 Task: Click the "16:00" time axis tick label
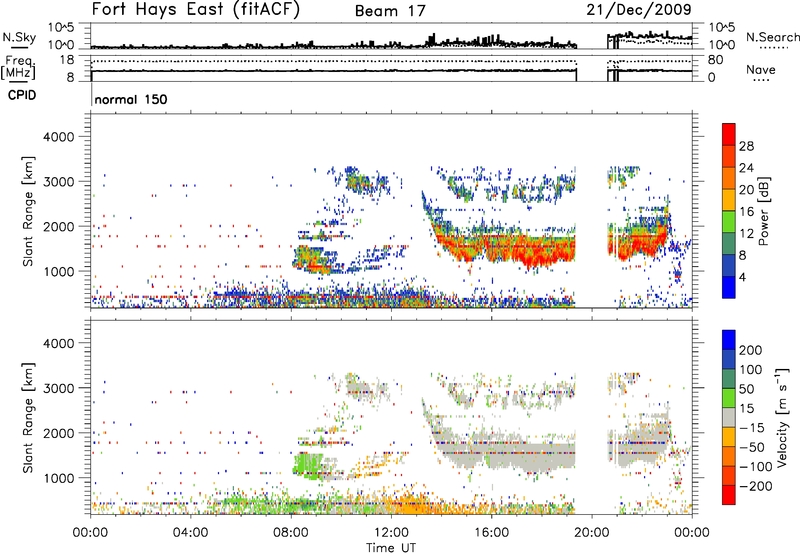click(x=491, y=533)
